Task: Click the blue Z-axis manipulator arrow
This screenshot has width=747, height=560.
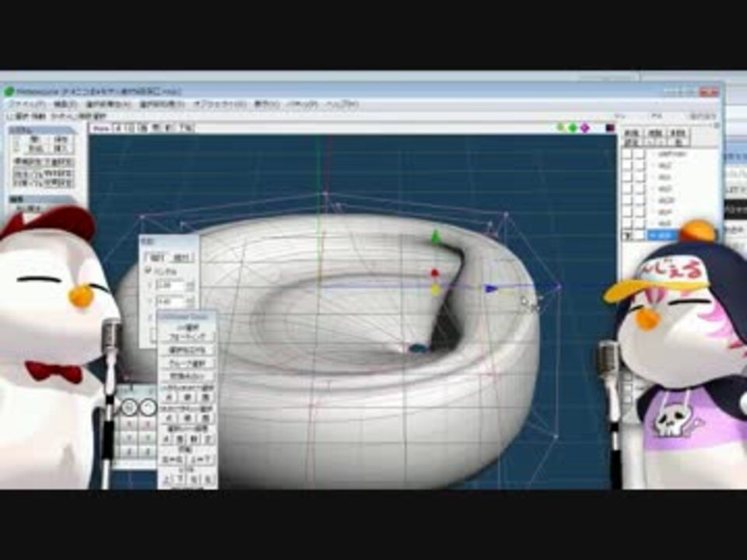Action: point(489,289)
